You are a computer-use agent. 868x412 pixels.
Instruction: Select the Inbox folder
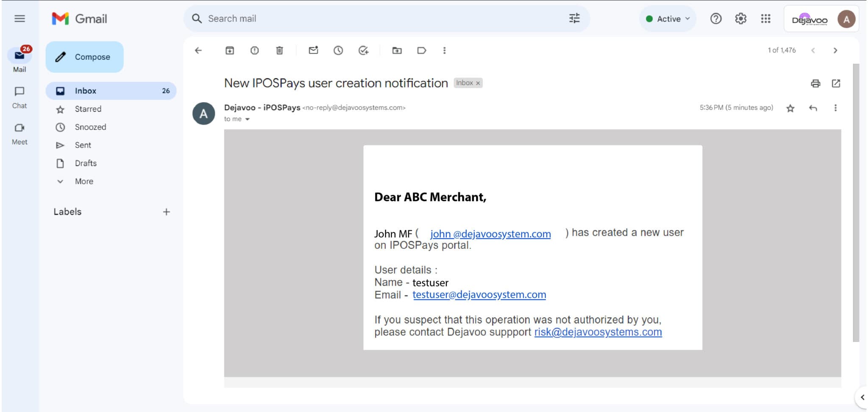click(111, 91)
